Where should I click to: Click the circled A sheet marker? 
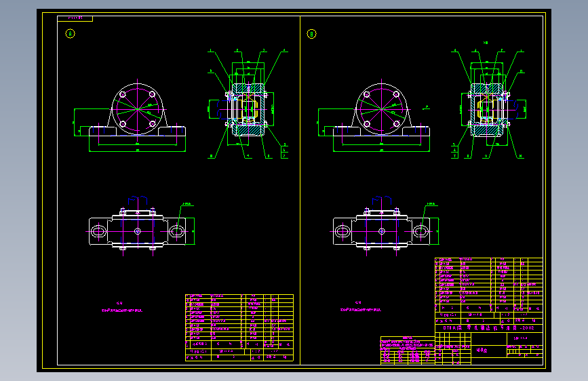(70, 34)
